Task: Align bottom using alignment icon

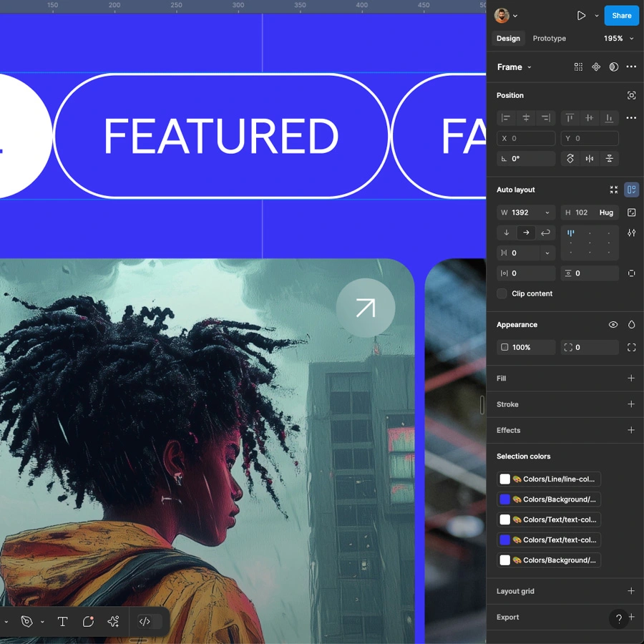Action: tap(609, 118)
